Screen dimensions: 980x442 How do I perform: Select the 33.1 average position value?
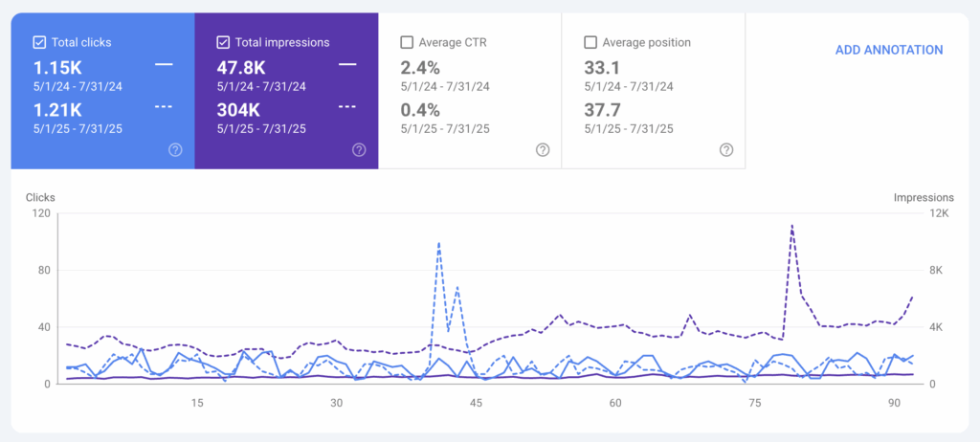[603, 68]
